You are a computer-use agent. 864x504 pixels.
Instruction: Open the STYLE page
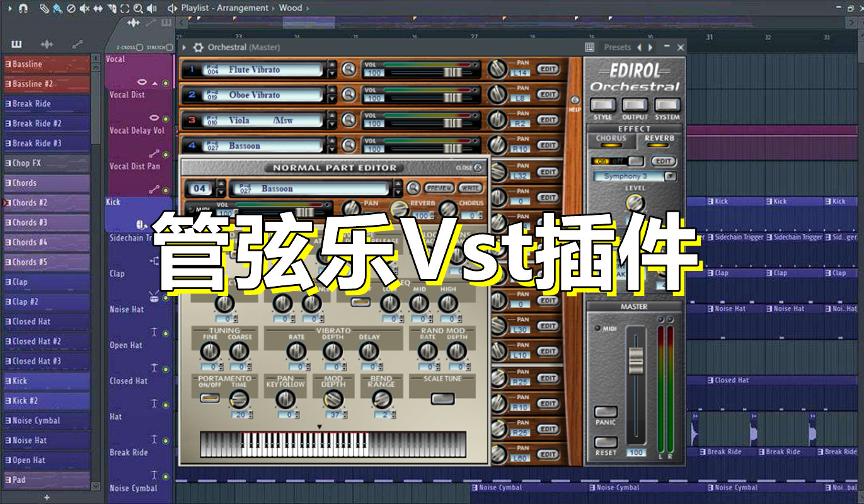point(602,105)
